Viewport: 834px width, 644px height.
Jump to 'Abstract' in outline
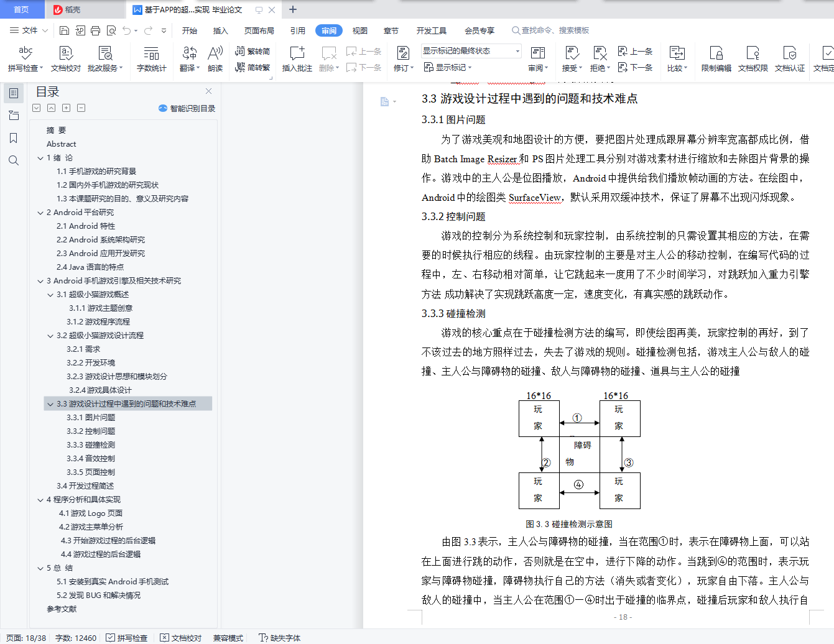[x=61, y=144]
